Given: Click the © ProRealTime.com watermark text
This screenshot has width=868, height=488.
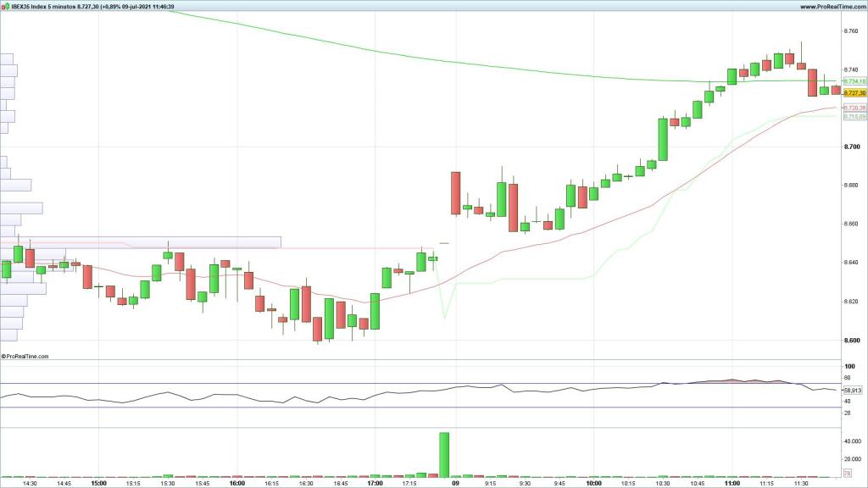Looking at the screenshot, I should [25, 357].
